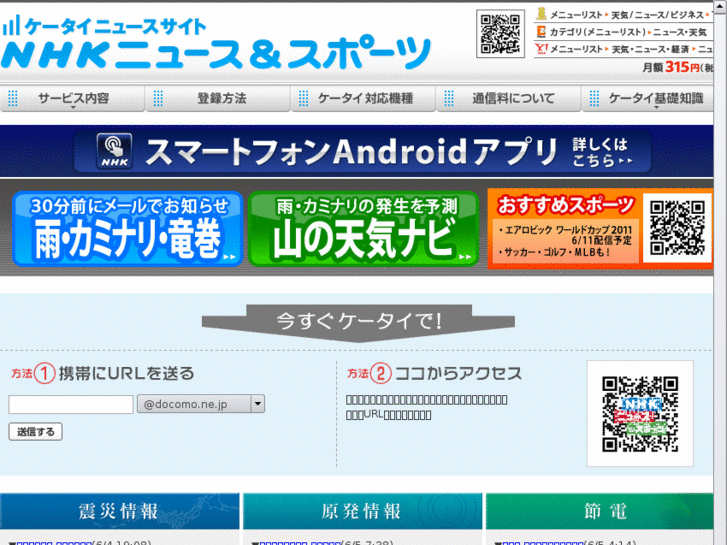
Task: Click the i-mode メニューリスト carrier icon
Action: [541, 14]
